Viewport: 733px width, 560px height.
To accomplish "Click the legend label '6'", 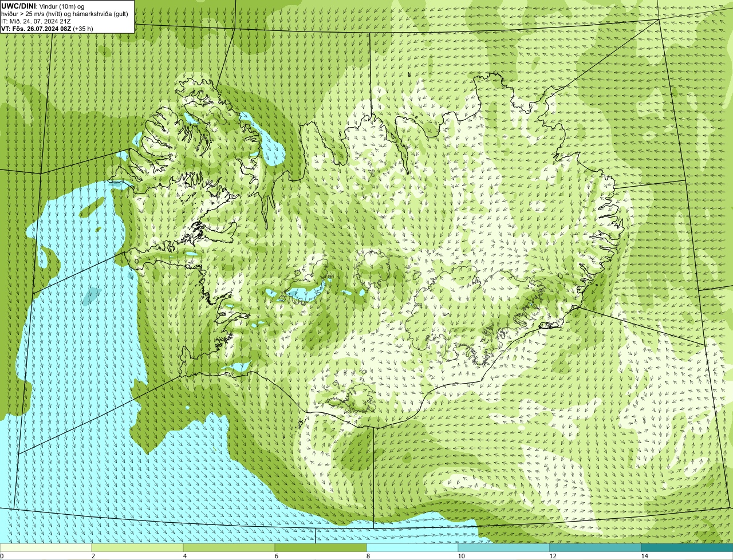I will (x=276, y=556).
